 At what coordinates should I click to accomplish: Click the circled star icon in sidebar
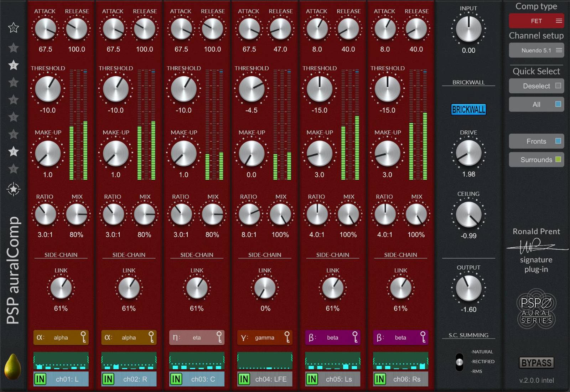14,189
